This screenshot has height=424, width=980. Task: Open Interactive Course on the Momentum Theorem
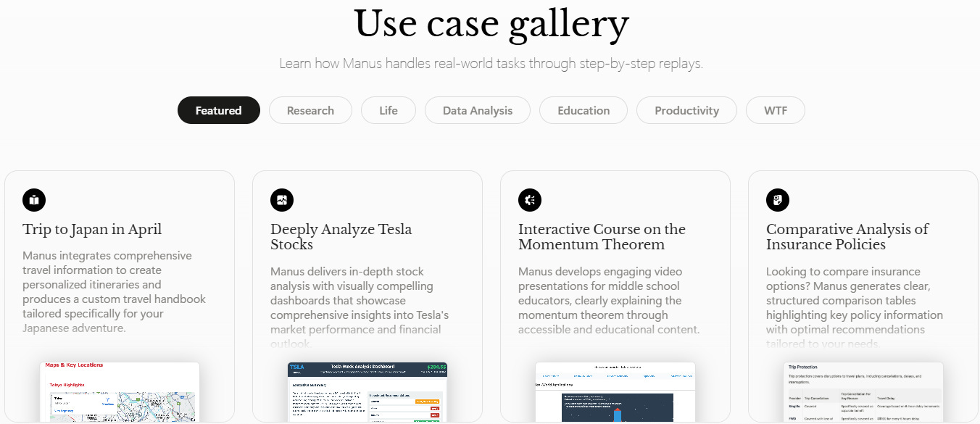(x=602, y=237)
